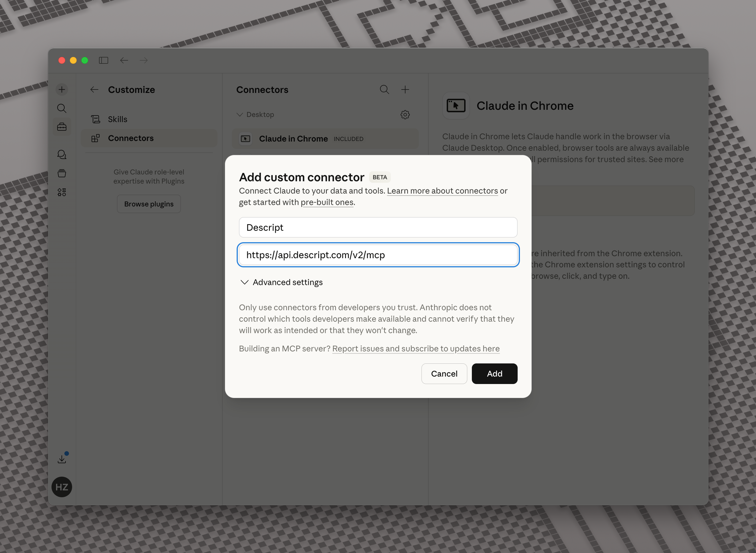The width and height of the screenshot is (756, 553).
Task: Open chats via the speech bubble icon
Action: (x=62, y=154)
